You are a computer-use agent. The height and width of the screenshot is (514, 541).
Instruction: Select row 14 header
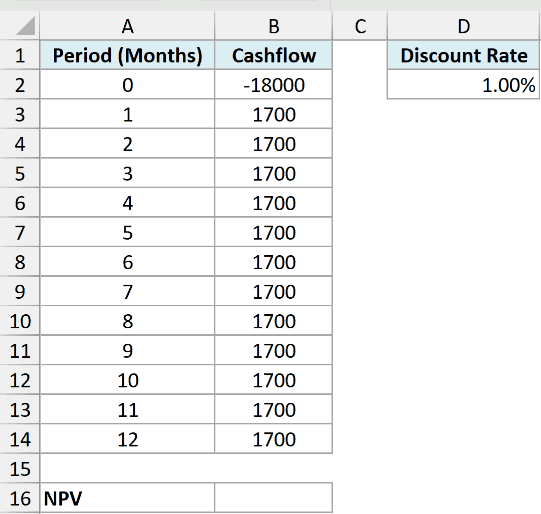pos(20,439)
